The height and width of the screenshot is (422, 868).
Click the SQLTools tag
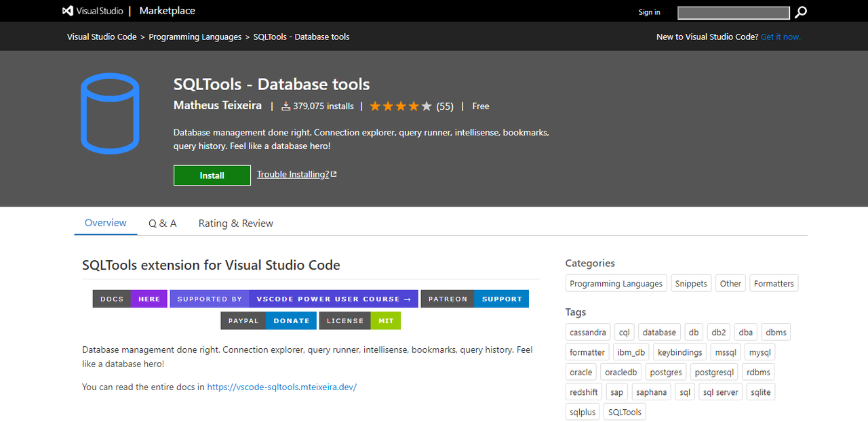click(625, 412)
